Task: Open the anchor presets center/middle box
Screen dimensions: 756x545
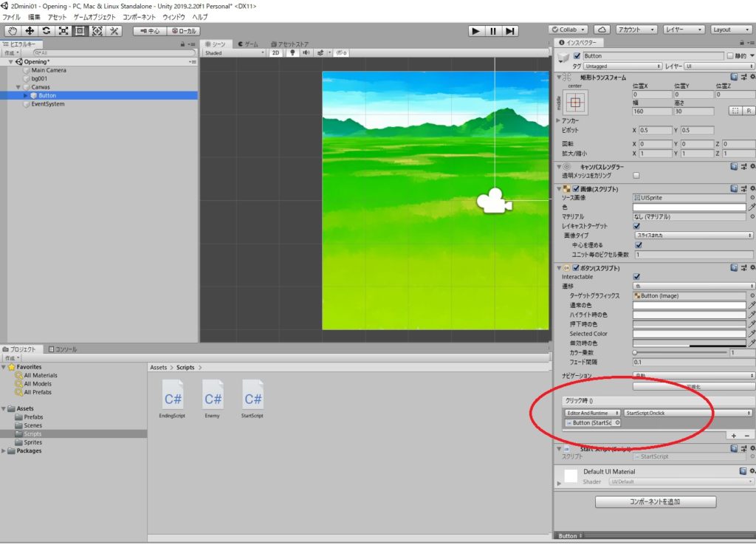Action: pyautogui.click(x=575, y=102)
